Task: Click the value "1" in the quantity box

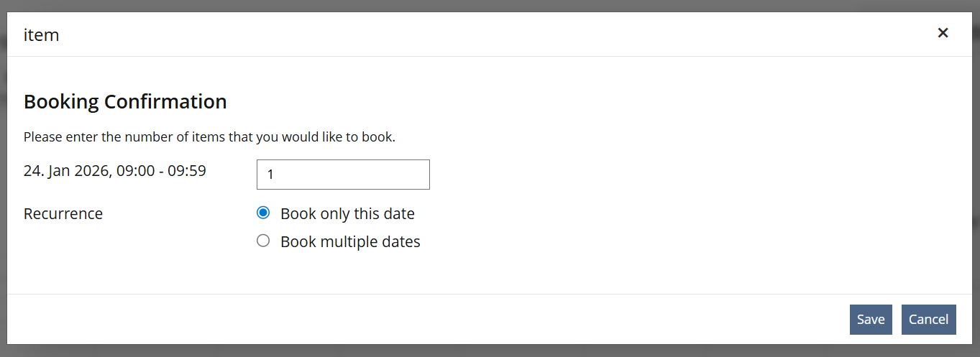Action: (x=270, y=175)
